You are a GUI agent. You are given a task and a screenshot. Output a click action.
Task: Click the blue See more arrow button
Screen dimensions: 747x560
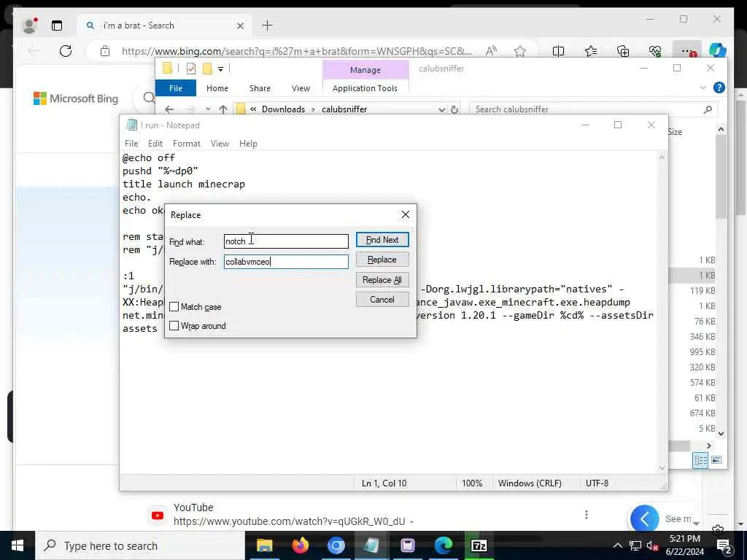point(645,518)
